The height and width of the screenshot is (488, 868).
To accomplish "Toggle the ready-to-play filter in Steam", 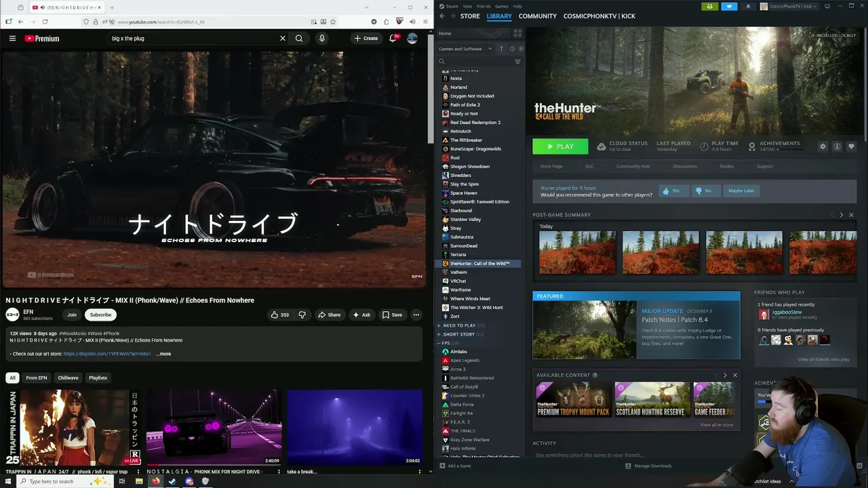I will (x=520, y=49).
